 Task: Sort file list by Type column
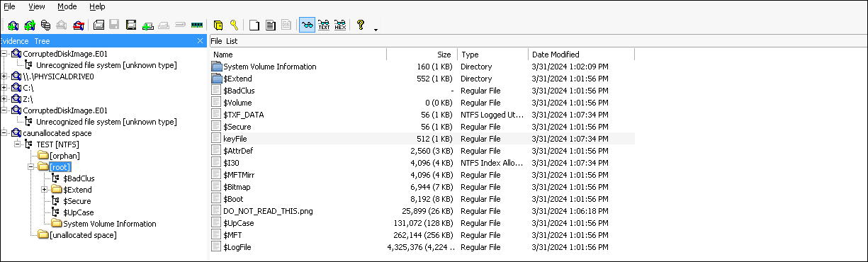pyautogui.click(x=493, y=55)
